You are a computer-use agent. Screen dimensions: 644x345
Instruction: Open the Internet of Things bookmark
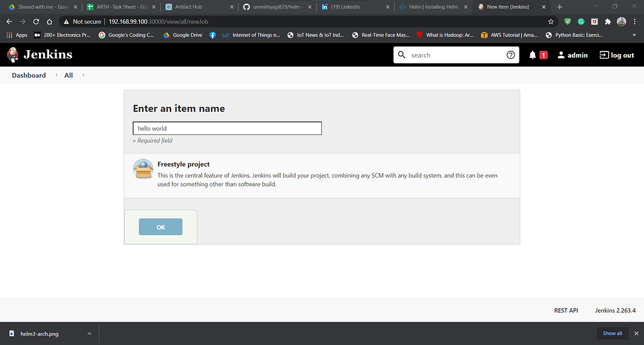click(x=252, y=35)
